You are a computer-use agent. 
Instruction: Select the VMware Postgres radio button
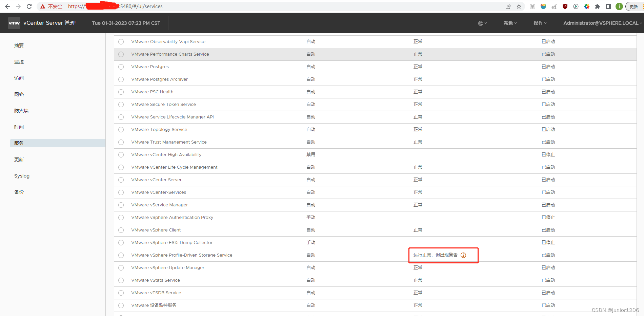point(121,67)
